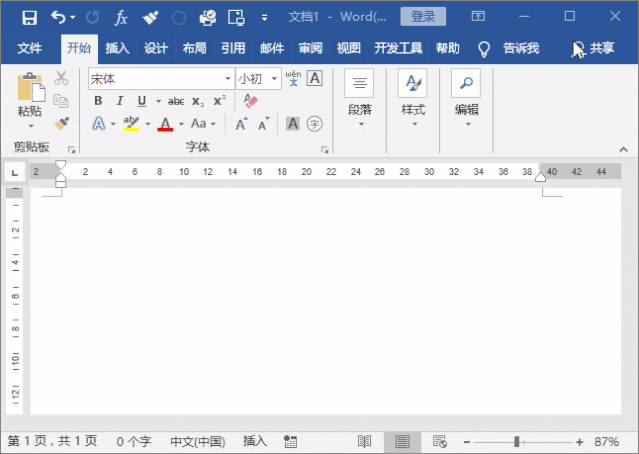Click the Enclose Characters circled 字 icon

[x=314, y=123]
